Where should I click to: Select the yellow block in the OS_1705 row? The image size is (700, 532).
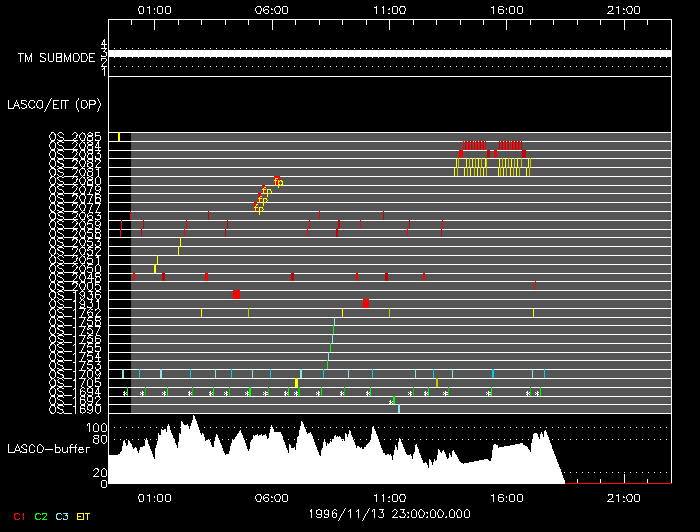pos(296,383)
